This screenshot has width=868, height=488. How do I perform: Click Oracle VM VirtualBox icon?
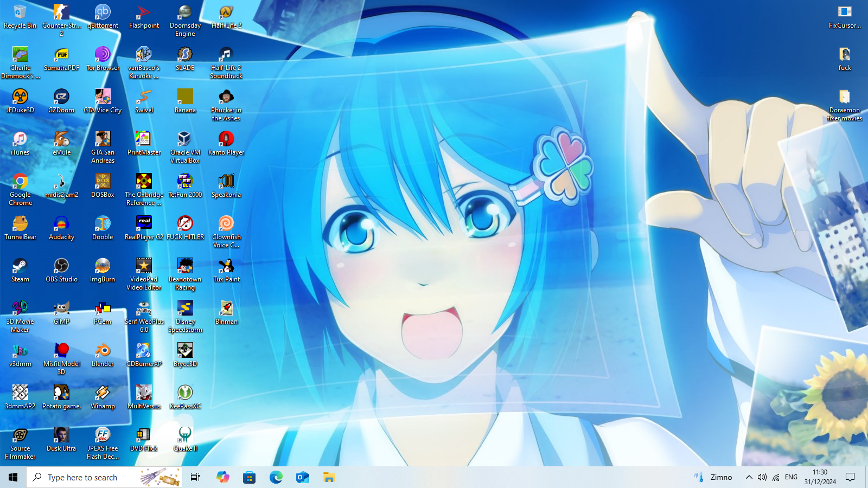(185, 147)
